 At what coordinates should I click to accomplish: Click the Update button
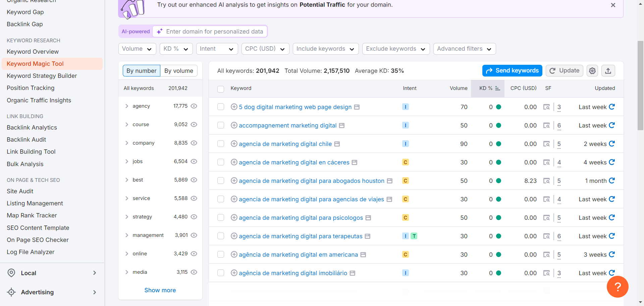pos(565,71)
